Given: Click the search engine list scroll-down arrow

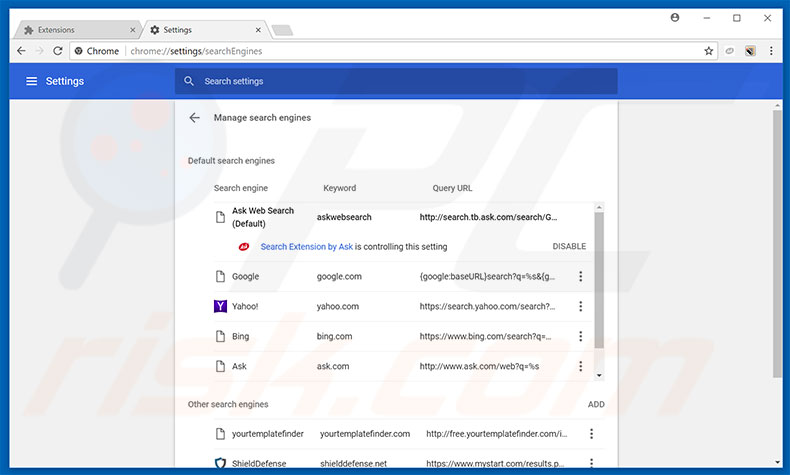Looking at the screenshot, I should 599,375.
